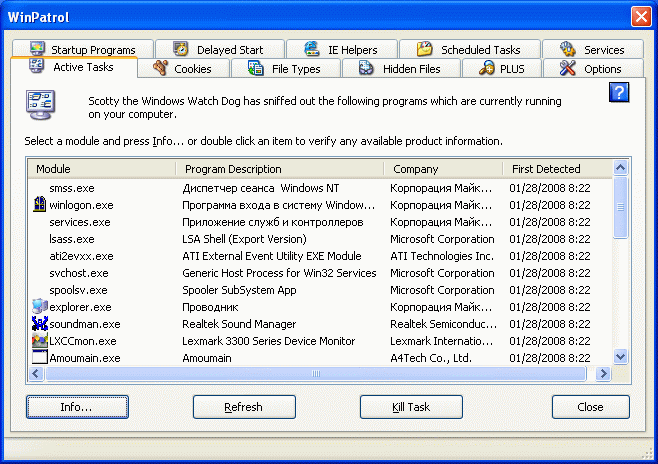The width and height of the screenshot is (658, 464).
Task: Select the winlogon.exe icon
Action: coord(39,204)
